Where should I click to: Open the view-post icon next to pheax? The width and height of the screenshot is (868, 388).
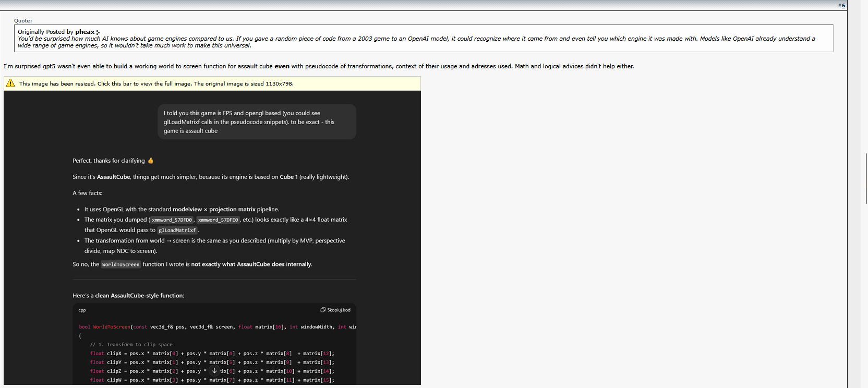(98, 32)
